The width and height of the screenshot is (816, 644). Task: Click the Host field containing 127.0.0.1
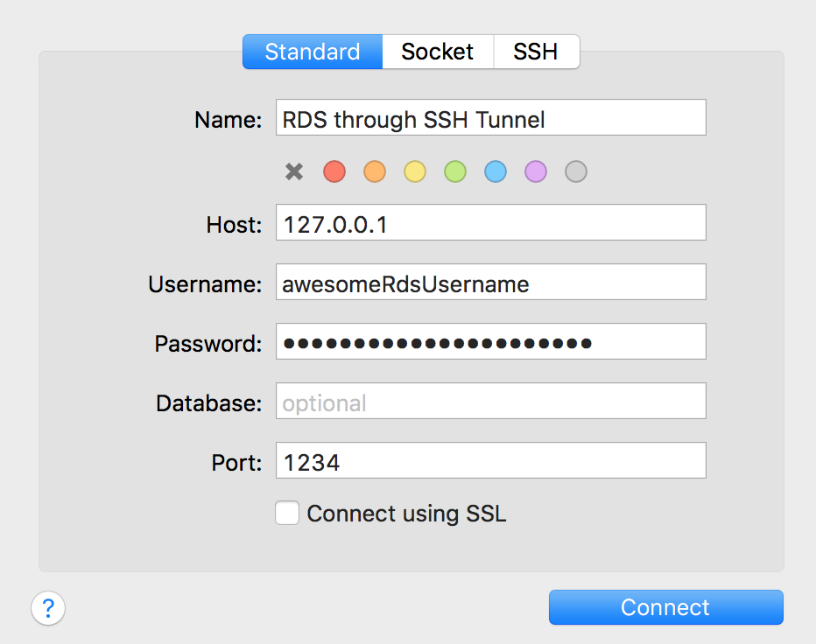pos(490,222)
